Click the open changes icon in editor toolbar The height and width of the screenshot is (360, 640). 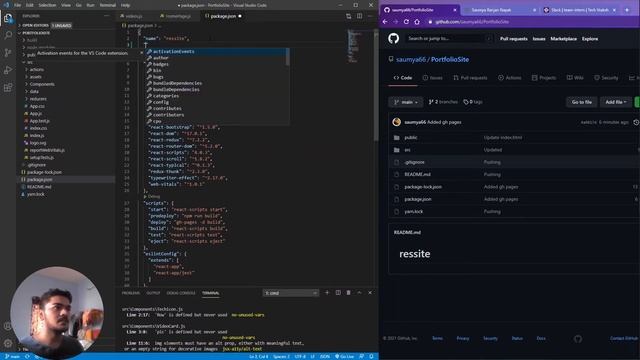348,16
